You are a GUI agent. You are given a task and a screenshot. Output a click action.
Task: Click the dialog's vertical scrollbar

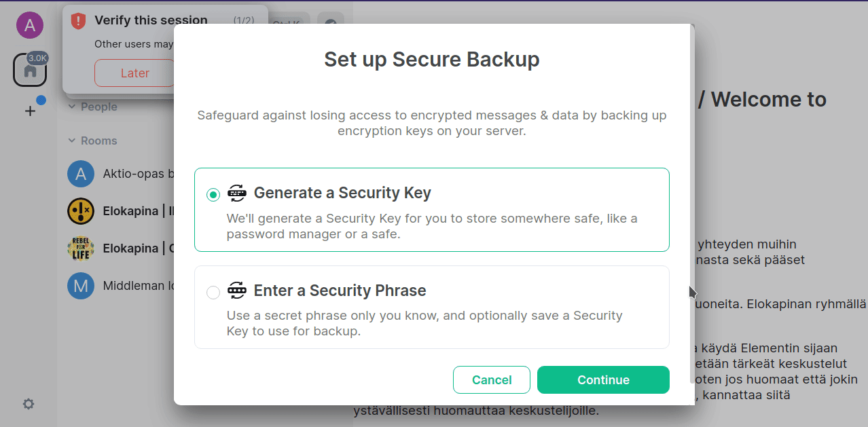tap(692, 204)
